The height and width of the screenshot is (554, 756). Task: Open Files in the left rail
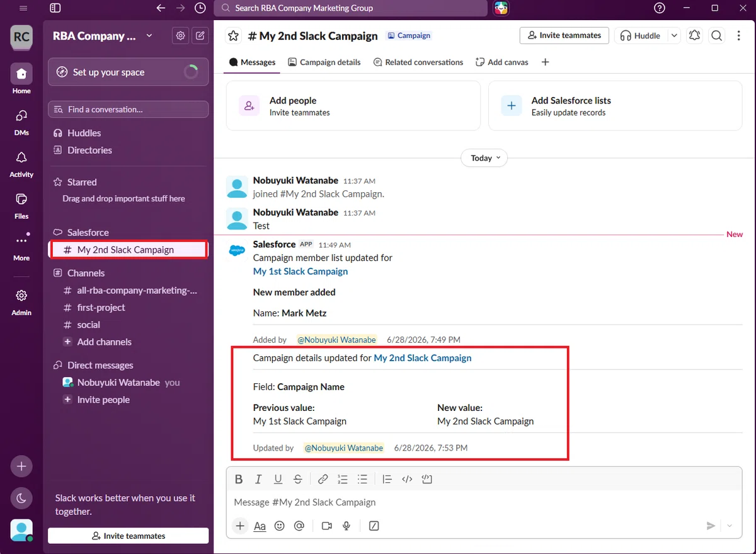pyautogui.click(x=21, y=205)
